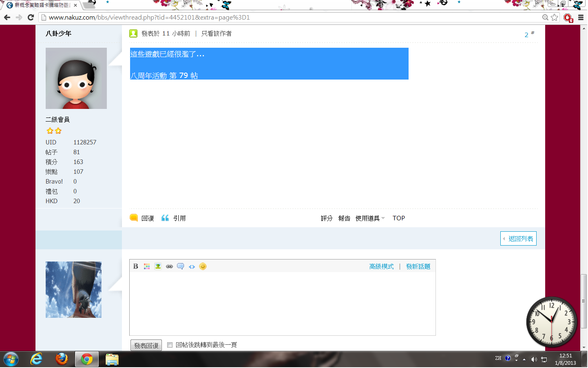The image size is (588, 368).
Task: Bookmark page with the star icon
Action: point(554,17)
